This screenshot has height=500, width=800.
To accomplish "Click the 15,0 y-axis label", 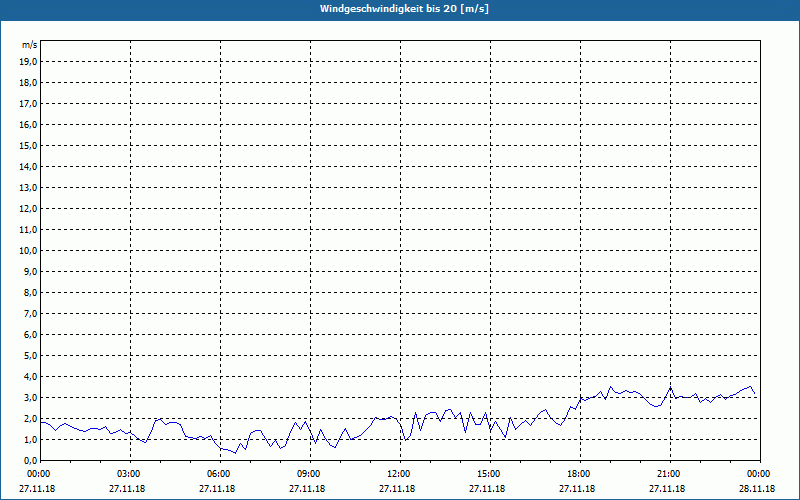I will click(x=29, y=145).
